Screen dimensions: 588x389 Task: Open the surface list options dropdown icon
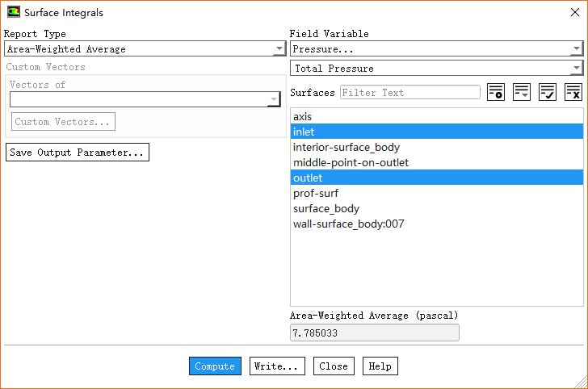point(522,92)
